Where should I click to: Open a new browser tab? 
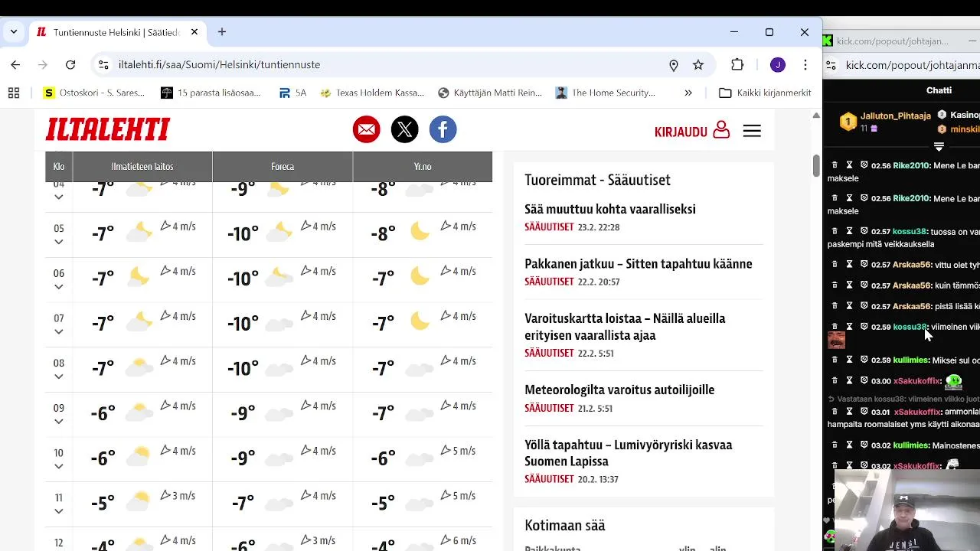click(222, 32)
